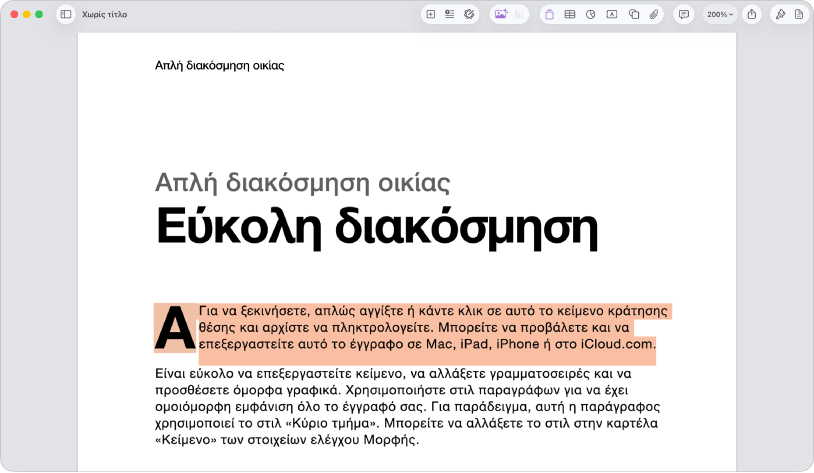The height and width of the screenshot is (473, 814).
Task: Click the Add Page toolbar icon
Action: pyautogui.click(x=430, y=15)
